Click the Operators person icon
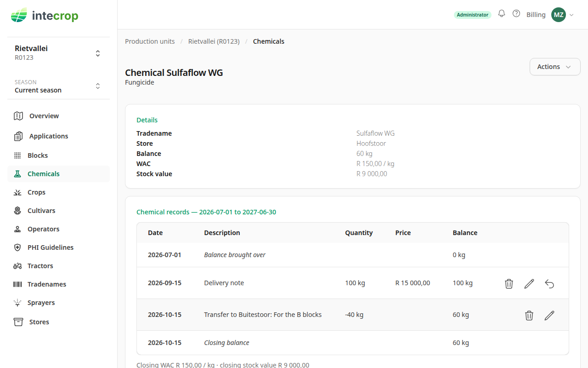 coord(17,229)
